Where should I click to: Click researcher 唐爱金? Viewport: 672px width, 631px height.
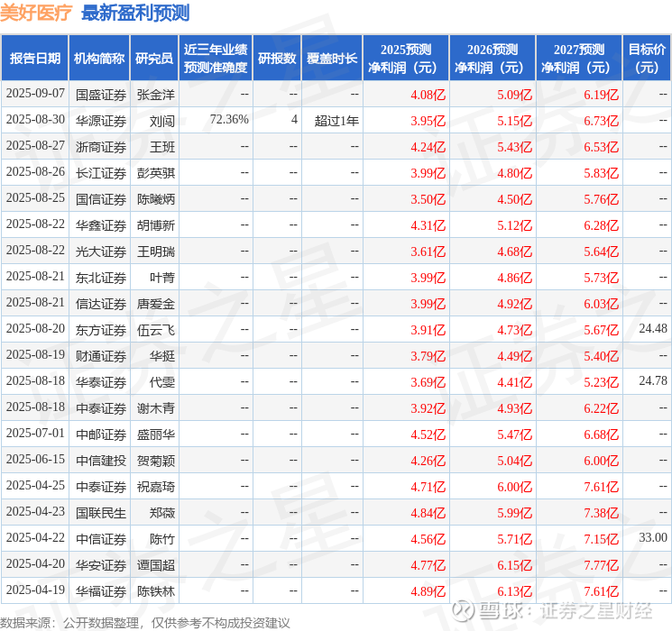(x=155, y=304)
